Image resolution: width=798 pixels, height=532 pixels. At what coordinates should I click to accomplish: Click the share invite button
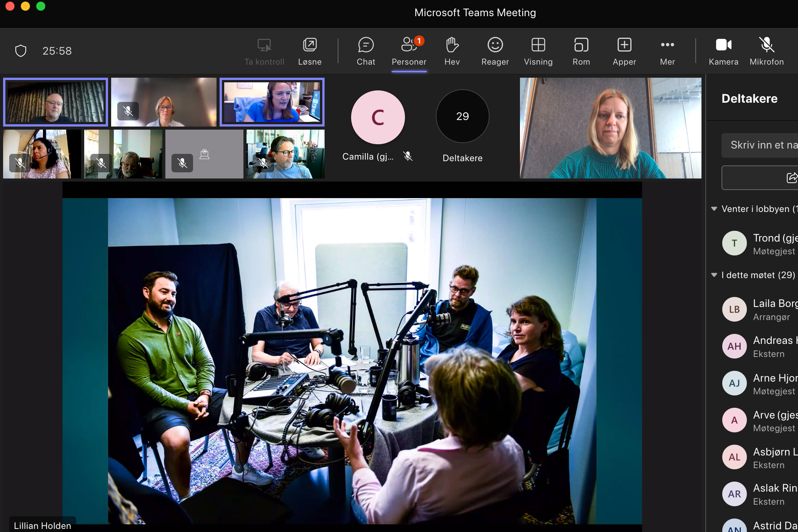coord(791,178)
